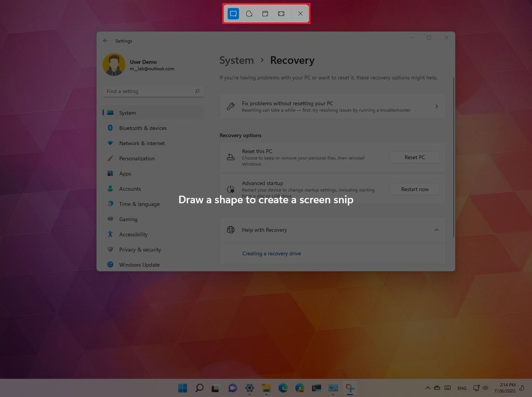Open File Explorer from the taskbar
The width and height of the screenshot is (532, 397).
coord(266,388)
